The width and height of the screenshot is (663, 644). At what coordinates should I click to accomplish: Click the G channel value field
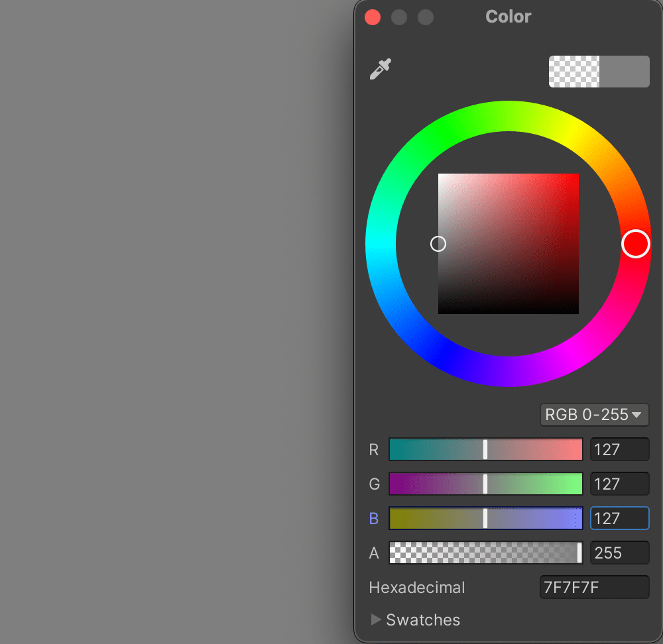(619, 484)
